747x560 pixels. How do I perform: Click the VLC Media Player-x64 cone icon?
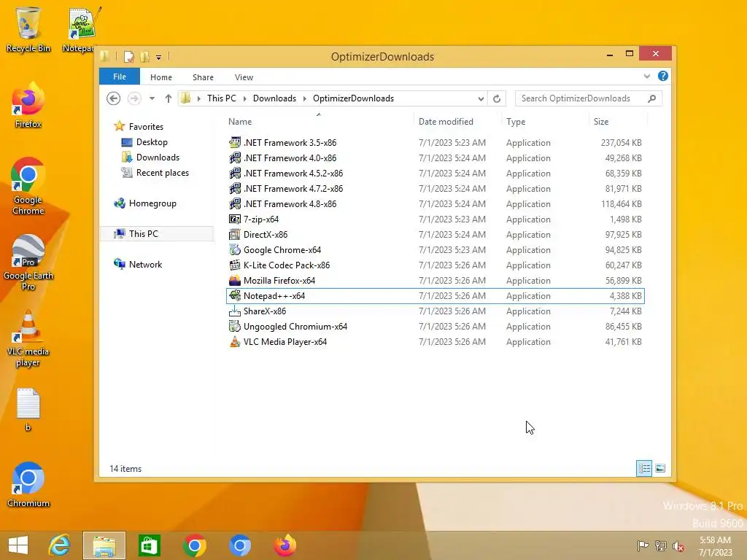coord(234,341)
